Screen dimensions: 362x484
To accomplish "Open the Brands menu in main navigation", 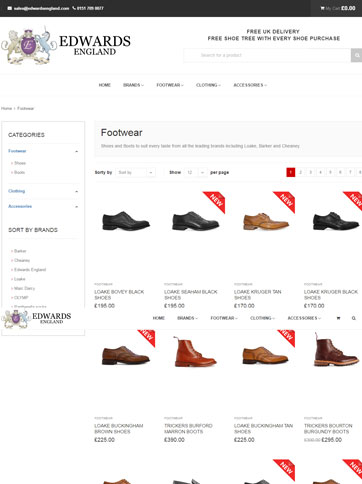I will click(x=133, y=85).
